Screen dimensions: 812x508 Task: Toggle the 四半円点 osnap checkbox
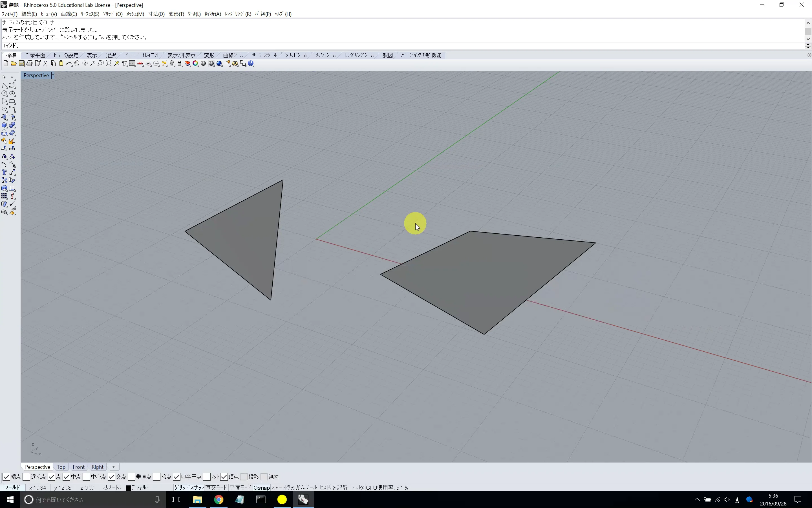coord(176,476)
